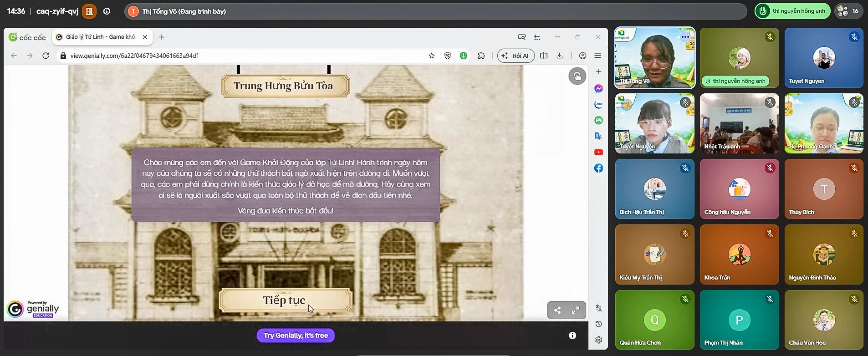Image resolution: width=868 pixels, height=356 pixels.
Task: Open sidebar settings gear icon
Action: point(598,340)
